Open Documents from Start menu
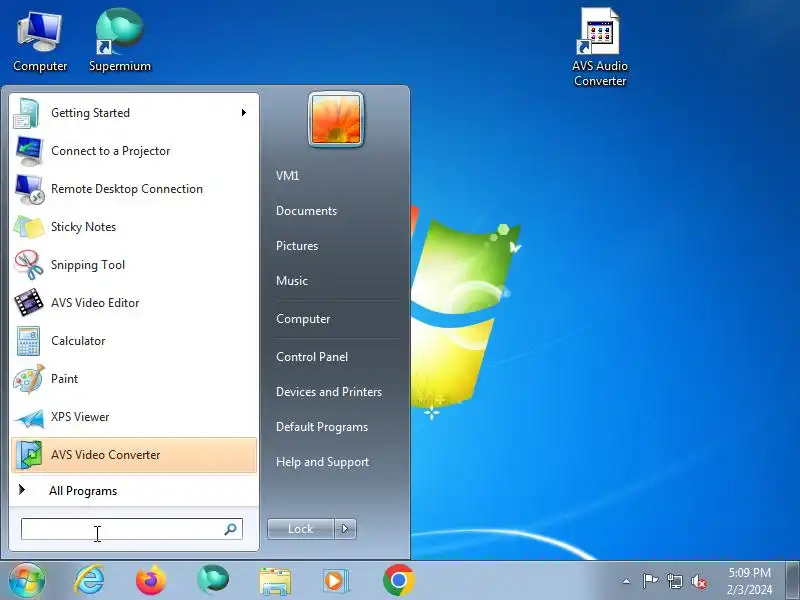This screenshot has height=600, width=800. click(x=307, y=211)
